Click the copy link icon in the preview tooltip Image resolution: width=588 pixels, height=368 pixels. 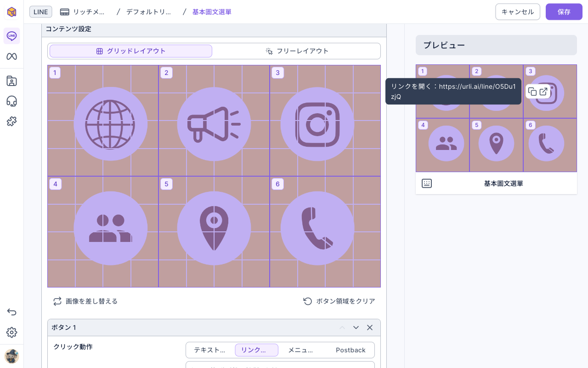point(532,92)
